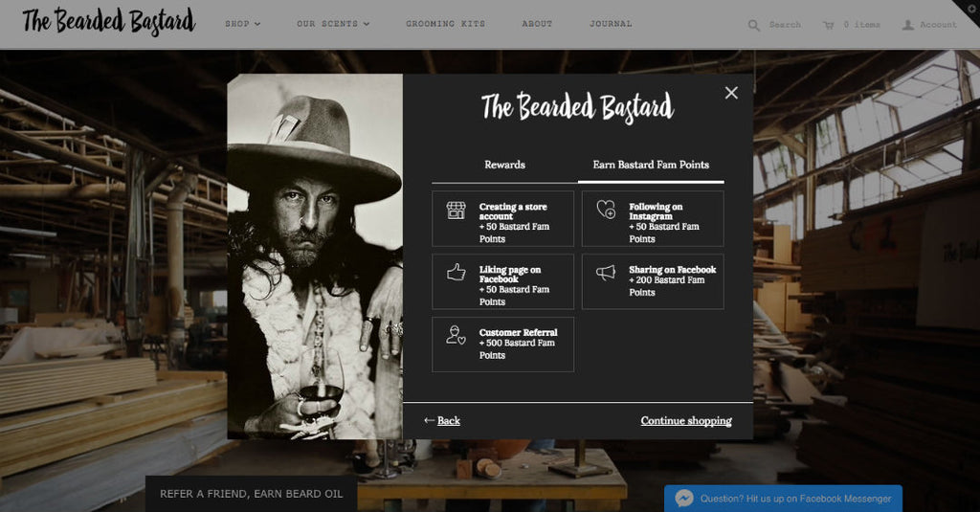Click the Facebook Messenger chat icon
The height and width of the screenshot is (512, 980).
[x=683, y=499]
